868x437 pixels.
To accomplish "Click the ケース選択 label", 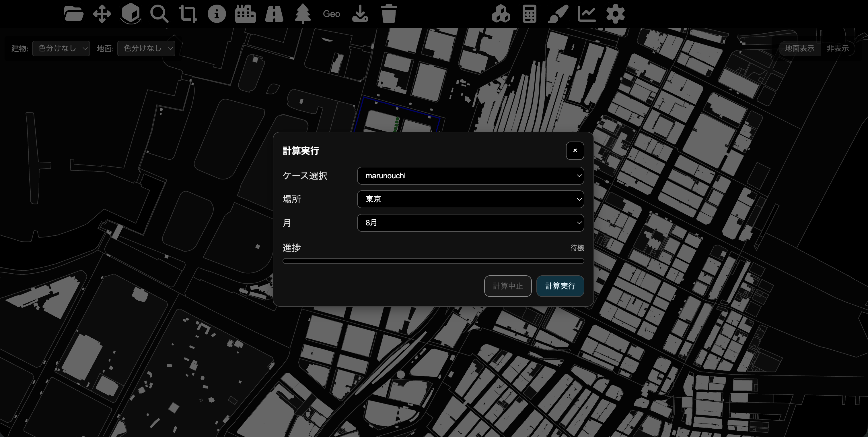I will (x=305, y=176).
